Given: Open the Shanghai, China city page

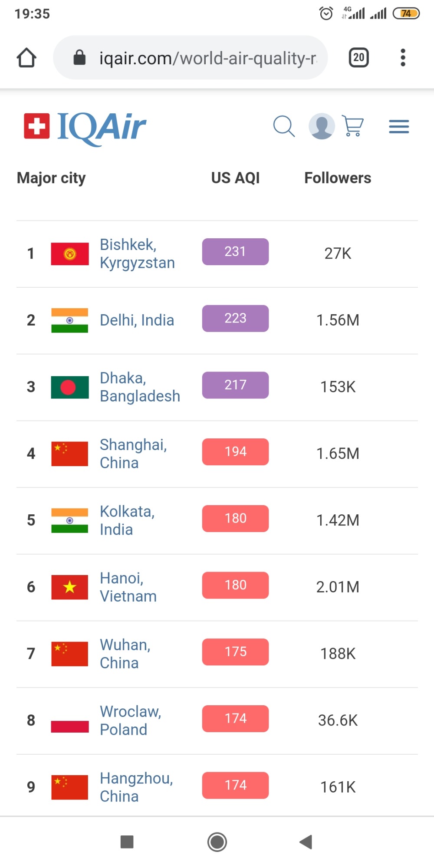Looking at the screenshot, I should click(x=133, y=454).
